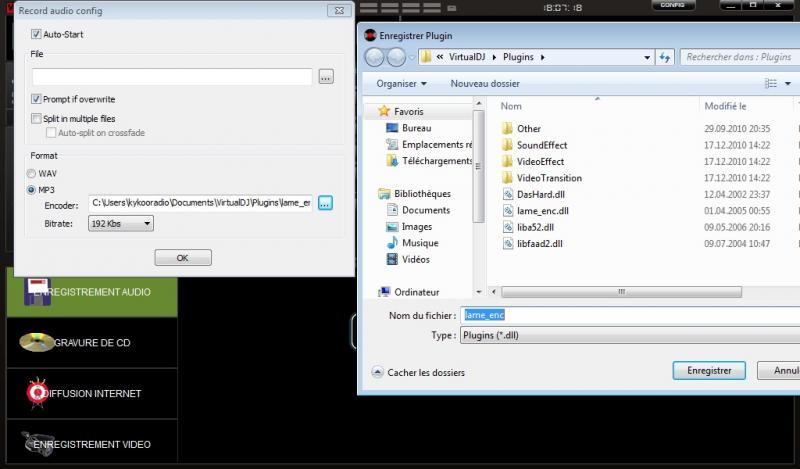The image size is (800, 469).
Task: Select DasHard.dll file
Action: 540,194
